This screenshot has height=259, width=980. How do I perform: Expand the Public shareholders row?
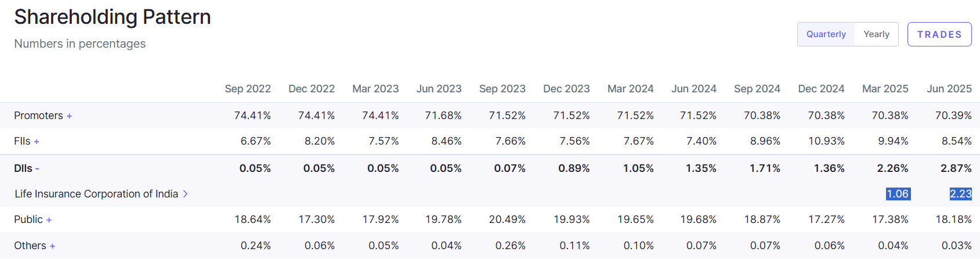pyautogui.click(x=49, y=220)
